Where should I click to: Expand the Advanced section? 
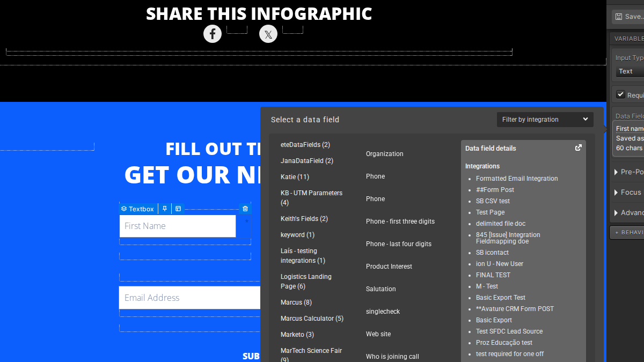point(628,213)
